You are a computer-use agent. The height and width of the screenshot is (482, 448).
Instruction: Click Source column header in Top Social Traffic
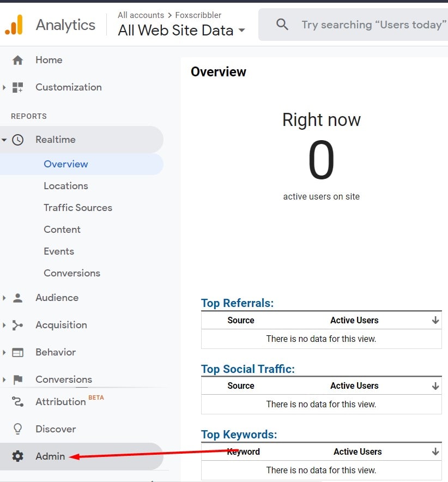click(x=240, y=386)
